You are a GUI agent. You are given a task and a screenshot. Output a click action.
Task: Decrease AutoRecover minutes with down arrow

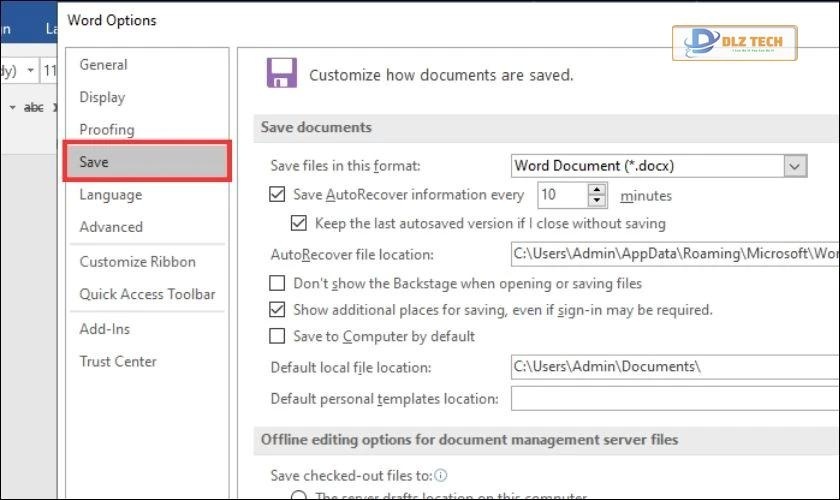click(x=597, y=201)
